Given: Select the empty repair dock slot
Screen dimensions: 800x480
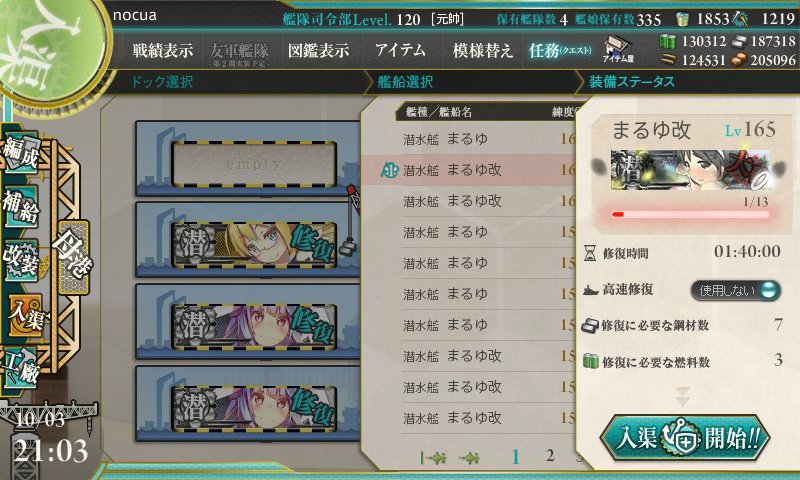Looking at the screenshot, I should [254, 164].
